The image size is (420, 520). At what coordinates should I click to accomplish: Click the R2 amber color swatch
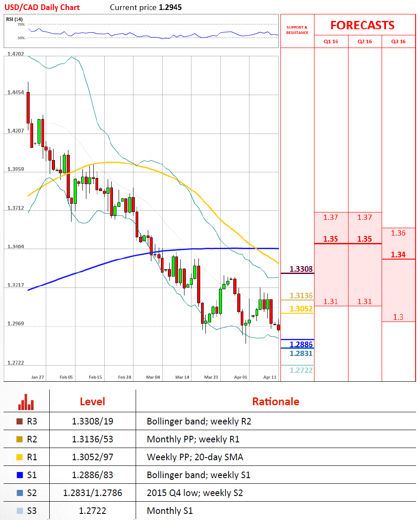(20, 439)
